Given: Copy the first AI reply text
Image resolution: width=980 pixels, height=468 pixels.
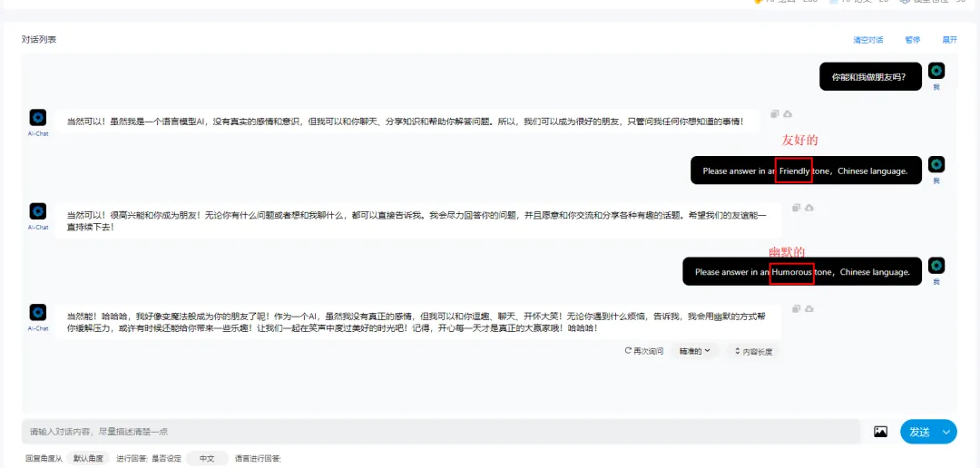Looking at the screenshot, I should click(x=775, y=114).
